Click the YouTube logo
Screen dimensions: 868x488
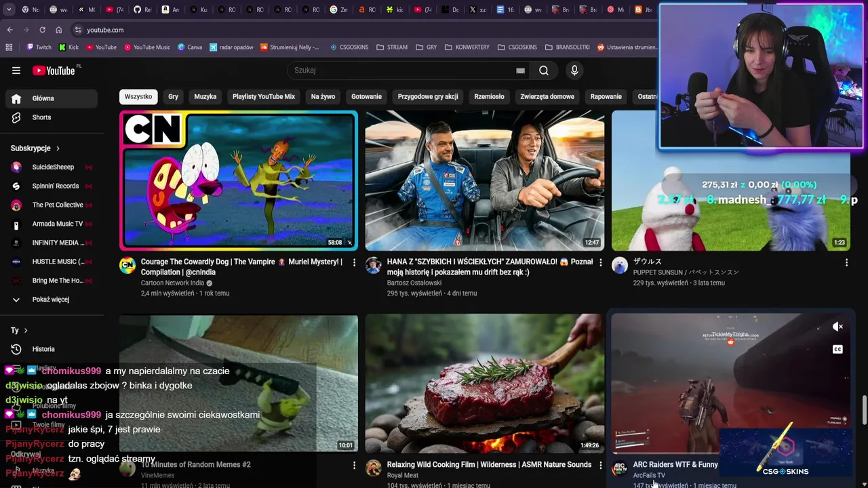pyautogui.click(x=54, y=70)
